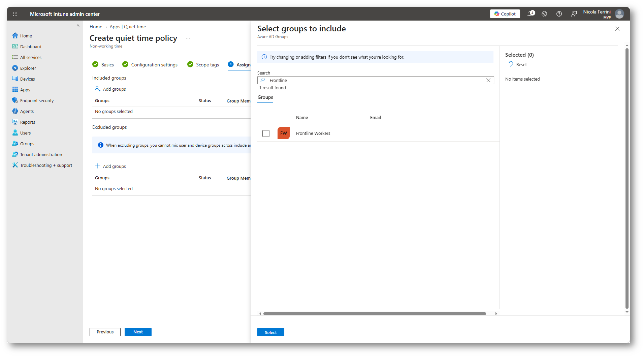
Task: Click the horizontal scrollbar in the panel
Action: 375,314
